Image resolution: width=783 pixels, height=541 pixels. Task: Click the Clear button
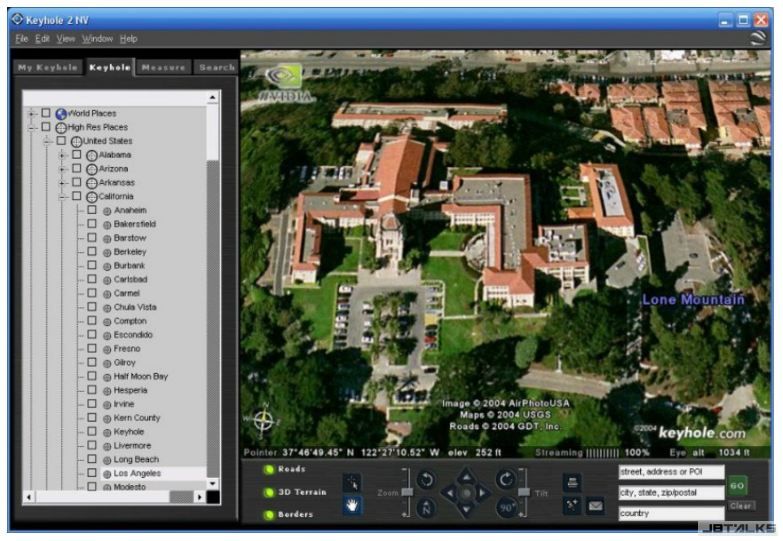[741, 506]
